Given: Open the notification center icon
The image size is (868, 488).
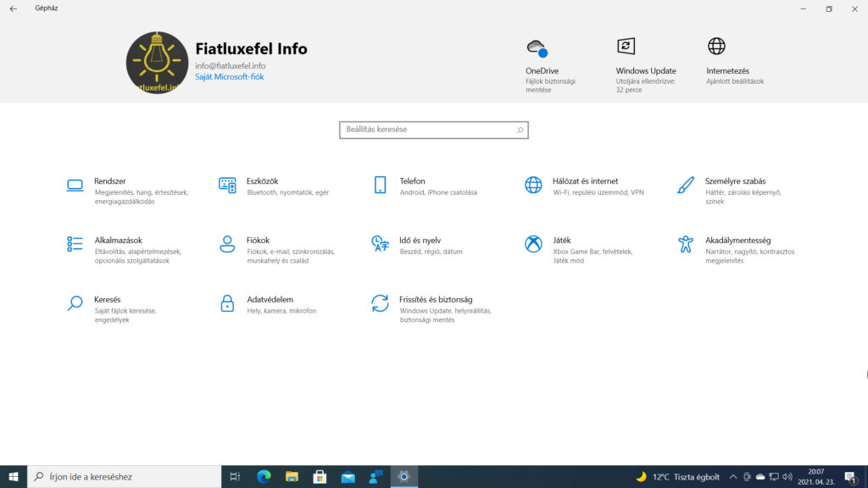Looking at the screenshot, I should click(851, 477).
